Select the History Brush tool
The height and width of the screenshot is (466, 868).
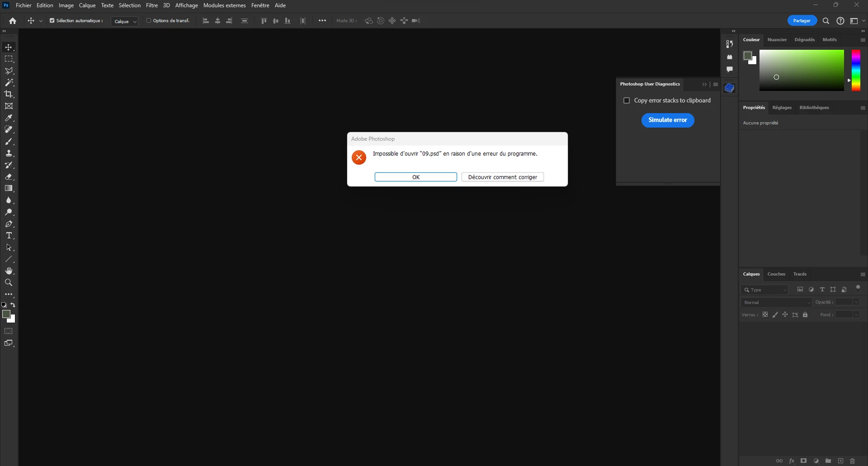point(9,165)
